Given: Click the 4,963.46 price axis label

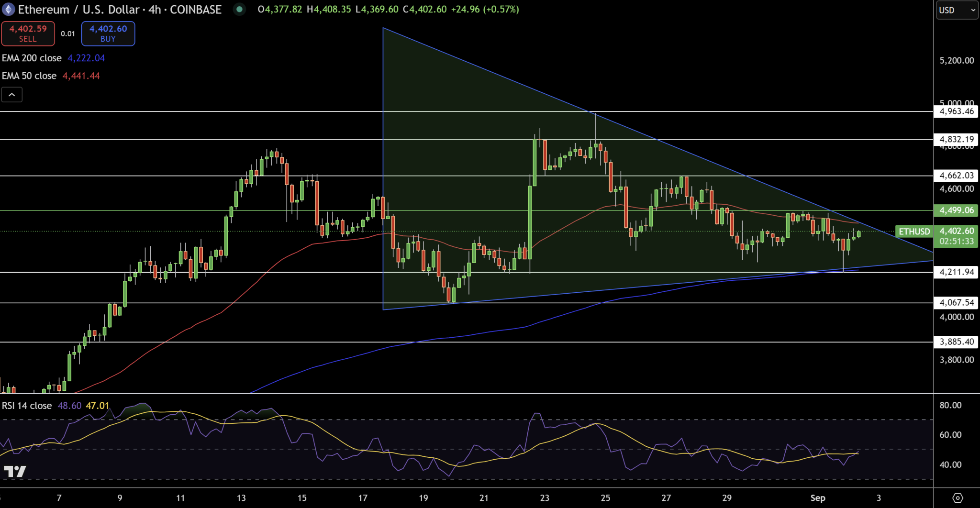Looking at the screenshot, I should [x=955, y=111].
